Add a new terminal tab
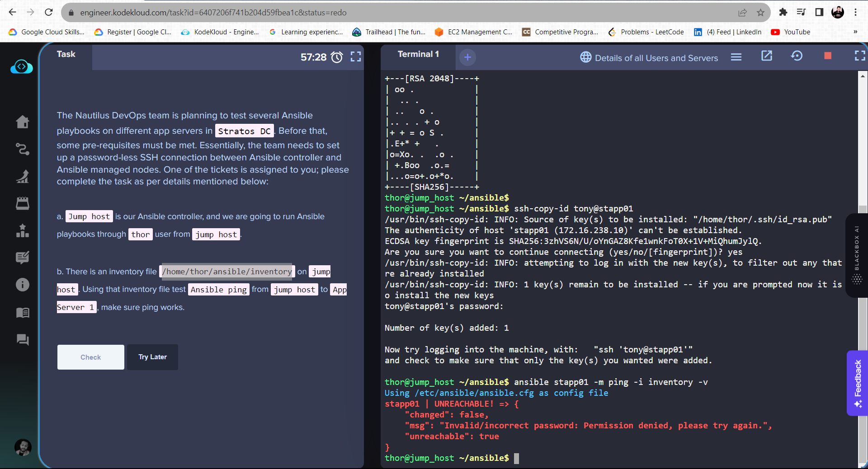Screen dimensions: 868x469 pyautogui.click(x=467, y=57)
